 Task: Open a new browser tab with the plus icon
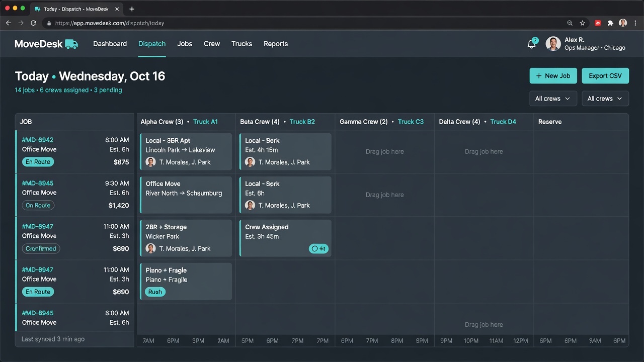(x=132, y=9)
